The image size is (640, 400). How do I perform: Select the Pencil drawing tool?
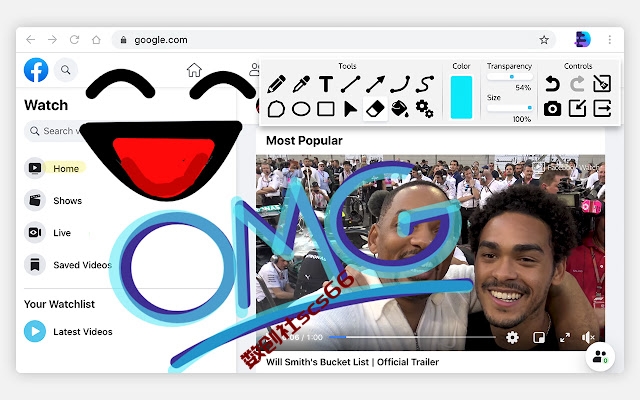tap(276, 84)
